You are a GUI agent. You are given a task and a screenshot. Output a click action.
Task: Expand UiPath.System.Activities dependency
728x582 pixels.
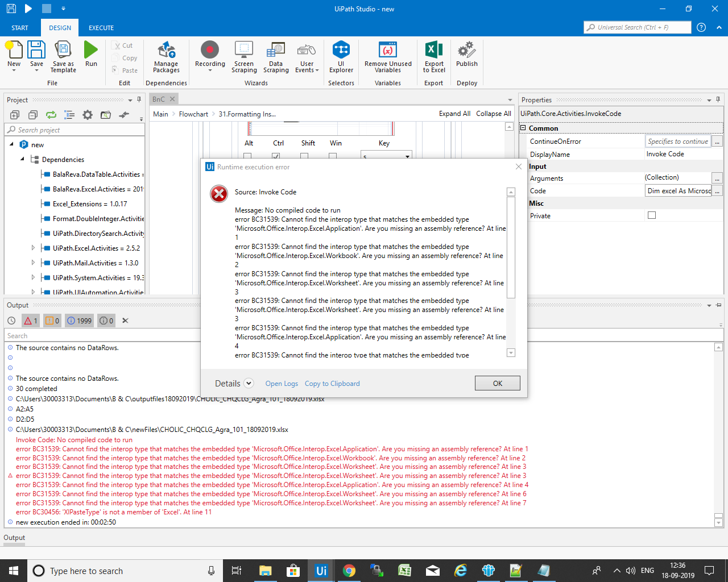coord(33,277)
